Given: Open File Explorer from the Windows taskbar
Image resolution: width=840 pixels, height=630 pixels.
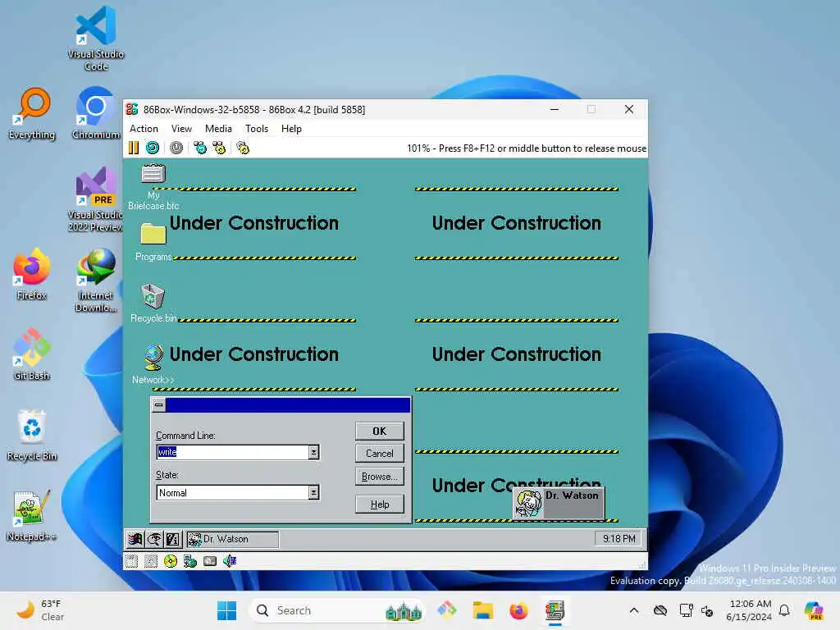Looking at the screenshot, I should click(x=482, y=610).
